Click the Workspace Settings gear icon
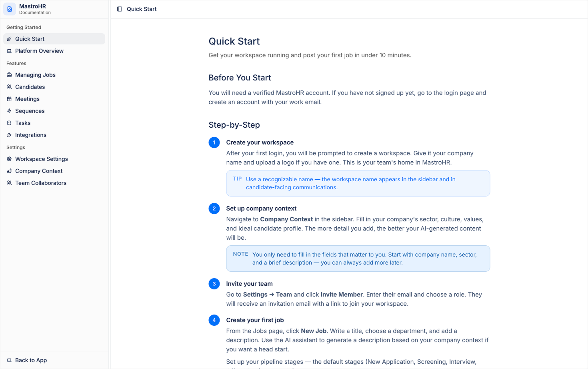The width and height of the screenshot is (588, 369). tap(9, 159)
